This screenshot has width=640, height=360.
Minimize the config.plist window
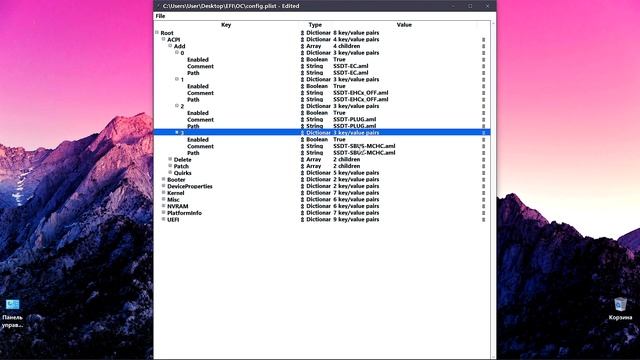(453, 6)
